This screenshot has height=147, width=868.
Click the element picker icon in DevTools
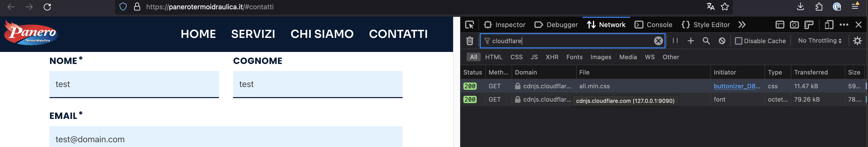pos(469,25)
